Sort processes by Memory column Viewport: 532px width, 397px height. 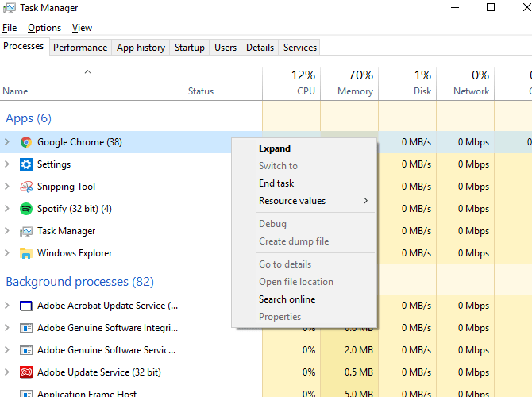coord(354,83)
